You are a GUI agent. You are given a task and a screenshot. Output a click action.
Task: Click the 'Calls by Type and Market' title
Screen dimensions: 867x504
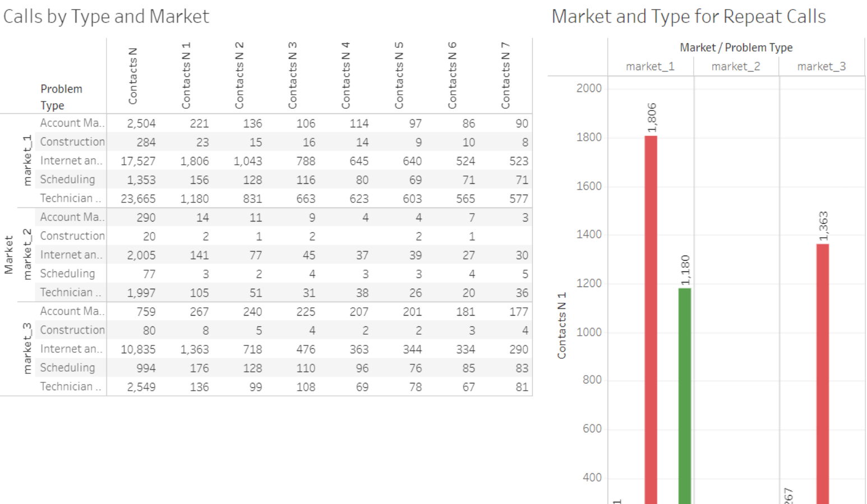(x=106, y=16)
